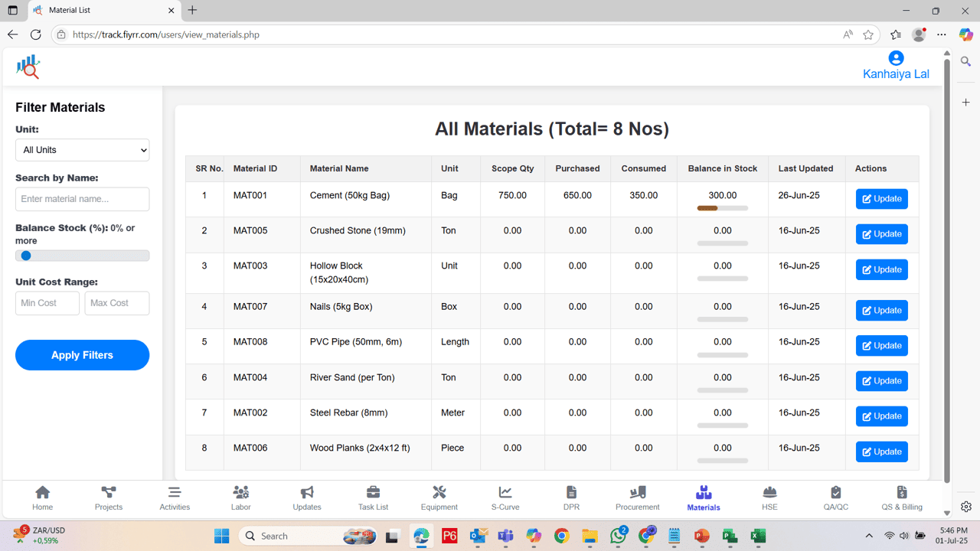The width and height of the screenshot is (980, 551).
Task: Toggle favorites on the address bar star
Action: point(868,34)
